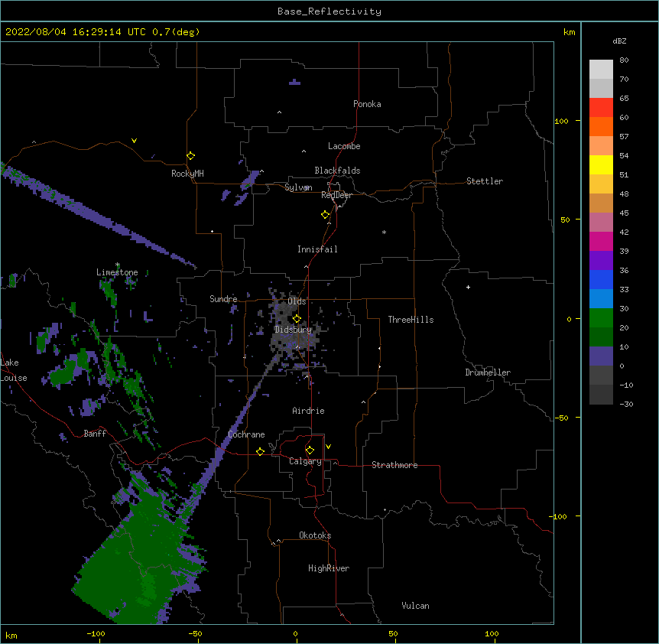Click the yellow 54 dBZ legend color
Image resolution: width=659 pixels, height=644 pixels.
(601, 164)
